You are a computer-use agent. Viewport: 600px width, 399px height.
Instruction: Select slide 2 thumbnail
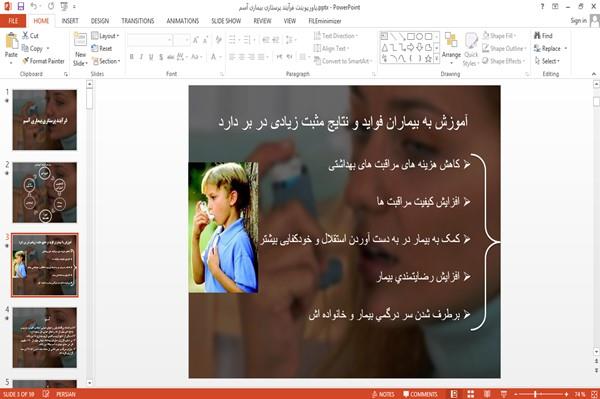coord(45,192)
